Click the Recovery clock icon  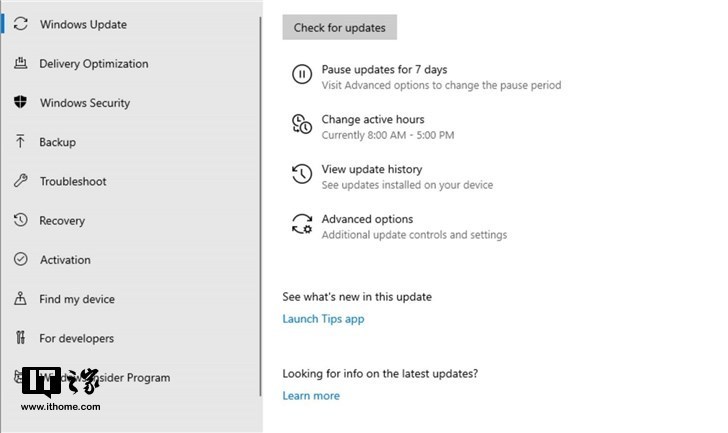click(20, 220)
